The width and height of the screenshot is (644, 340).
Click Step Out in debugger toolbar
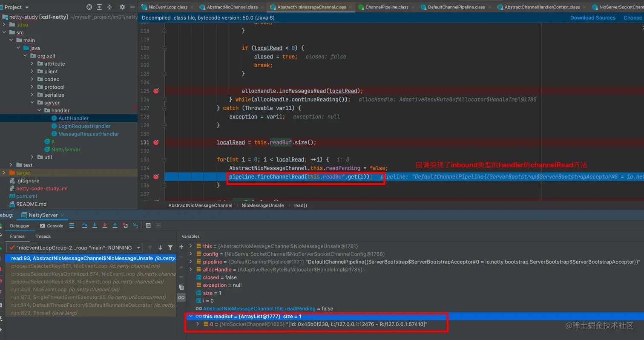[x=115, y=225]
